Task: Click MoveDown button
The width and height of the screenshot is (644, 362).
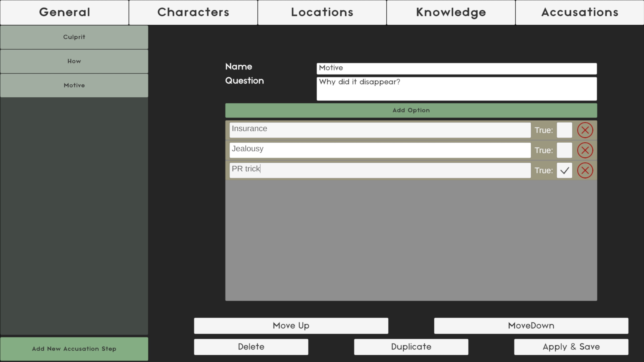Action: 531,326
